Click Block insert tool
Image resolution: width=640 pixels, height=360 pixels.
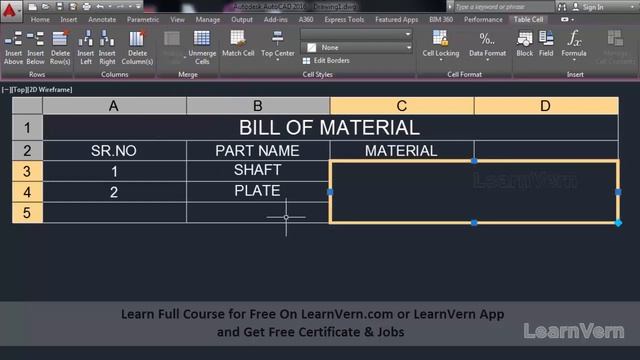(524, 44)
